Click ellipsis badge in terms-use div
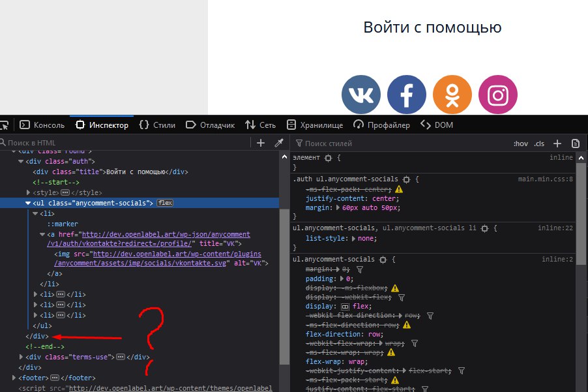This screenshot has height=392, width=588. (121, 357)
